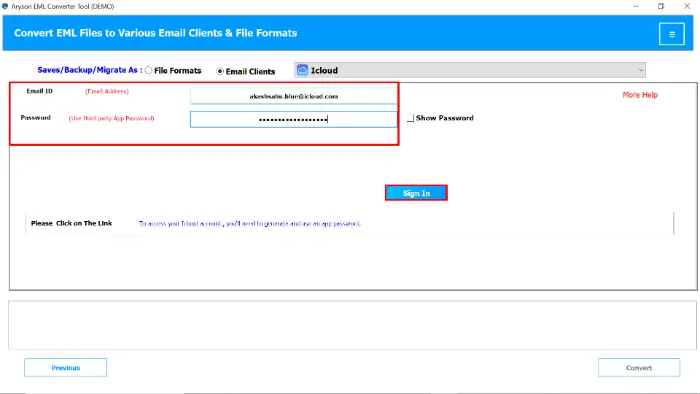Screen dimensions: 700x394
Task: Click the Password input field
Action: click(293, 119)
